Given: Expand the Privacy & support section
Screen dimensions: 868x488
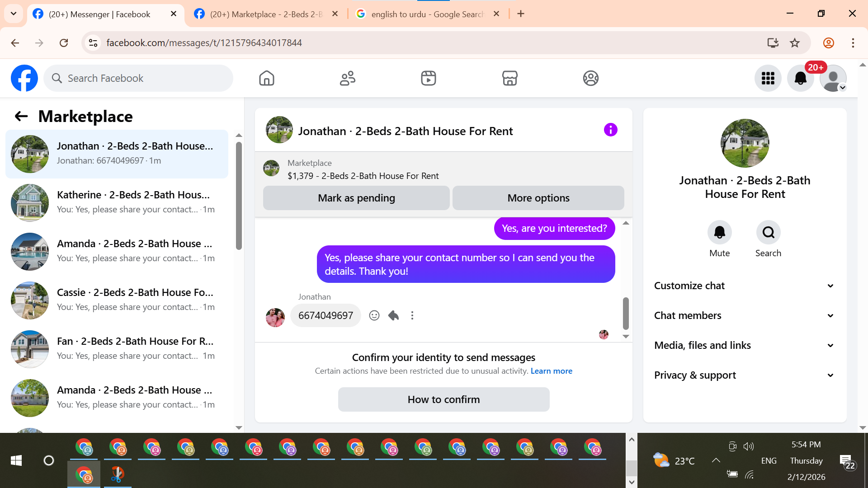Looking at the screenshot, I should click(x=745, y=375).
